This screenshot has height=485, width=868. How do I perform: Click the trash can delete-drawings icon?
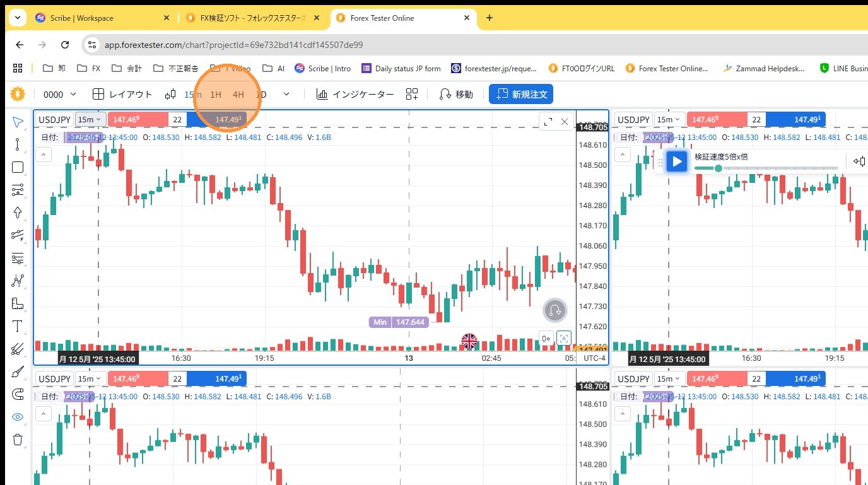point(18,440)
